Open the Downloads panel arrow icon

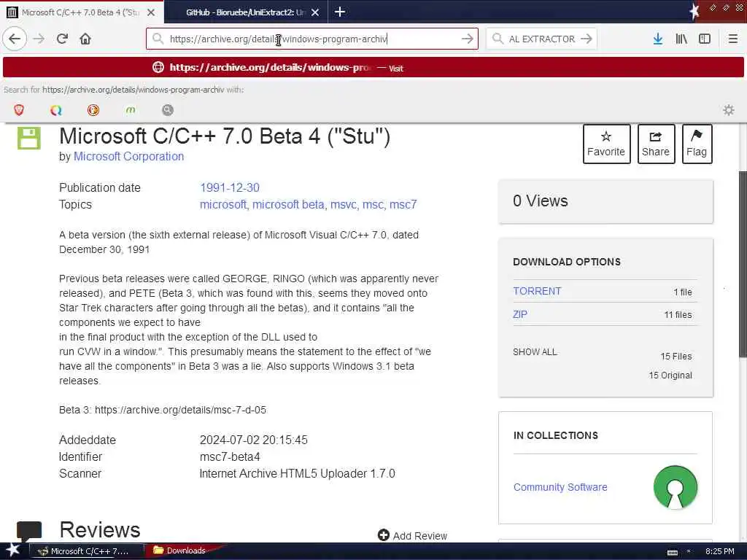658,39
